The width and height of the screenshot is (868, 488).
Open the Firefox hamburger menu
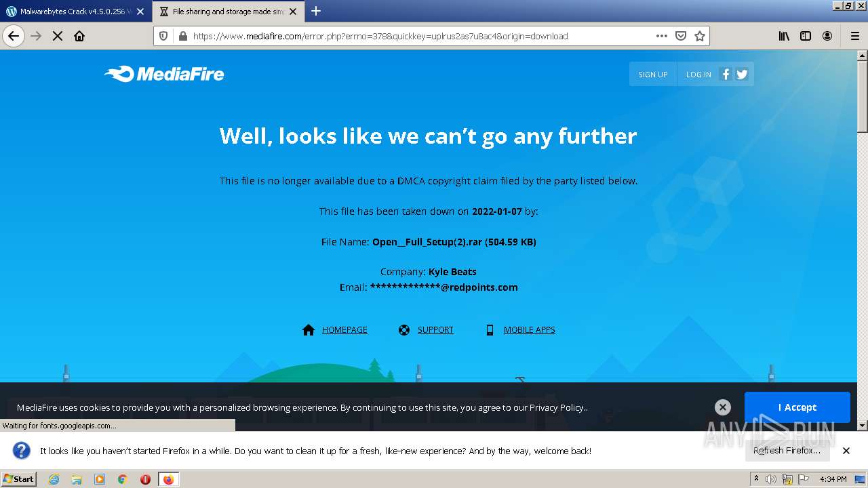(x=854, y=36)
